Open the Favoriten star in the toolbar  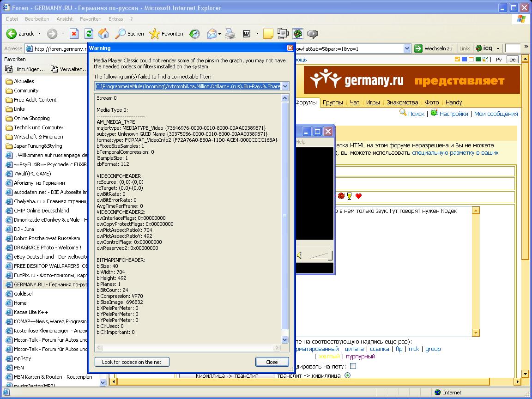(x=154, y=34)
